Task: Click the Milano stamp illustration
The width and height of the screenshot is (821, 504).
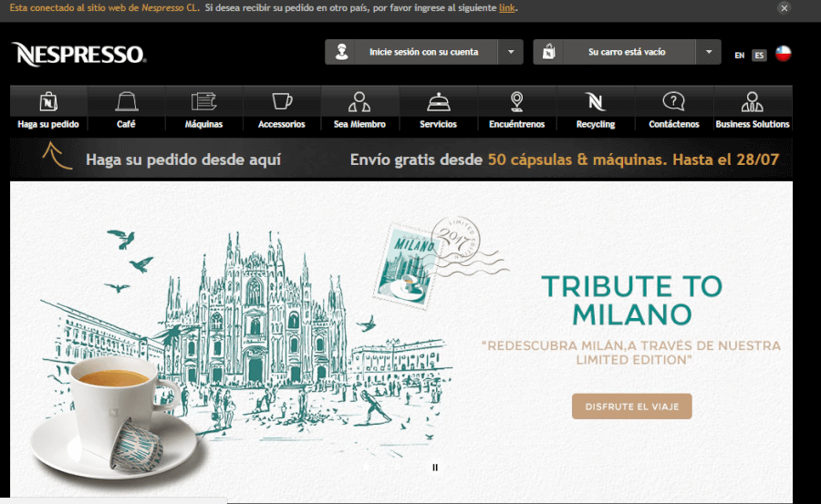Action: click(409, 267)
